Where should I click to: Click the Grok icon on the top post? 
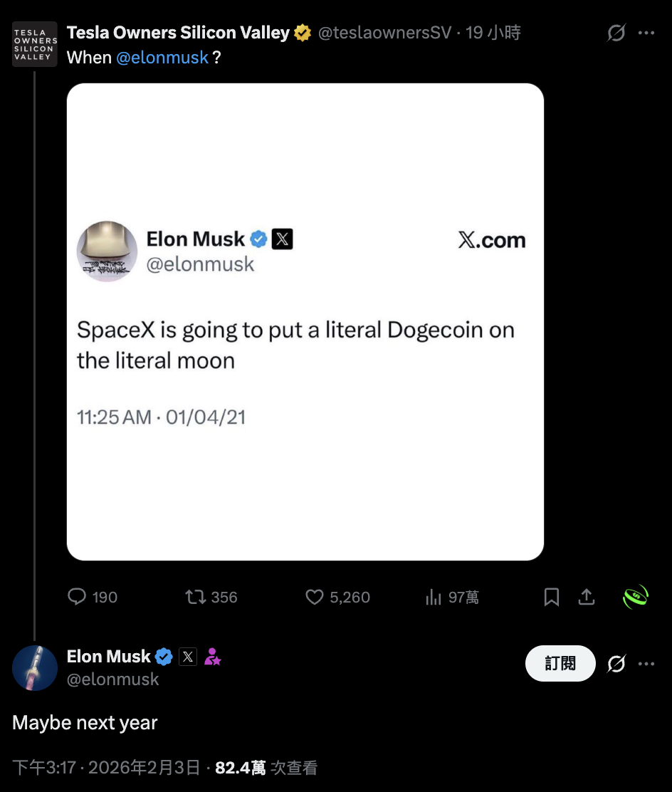pyautogui.click(x=616, y=33)
